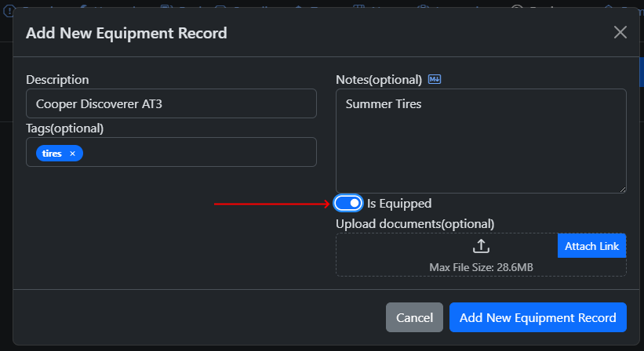Image resolution: width=644 pixels, height=351 pixels.
Task: Grab the Notes textarea resize handle
Action: tap(622, 188)
